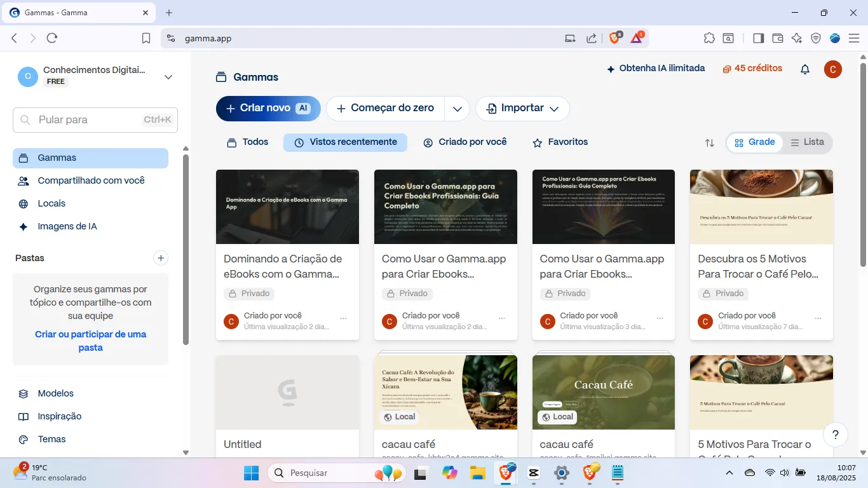Image resolution: width=868 pixels, height=488 pixels.
Task: Switch to Lista list view
Action: click(807, 142)
